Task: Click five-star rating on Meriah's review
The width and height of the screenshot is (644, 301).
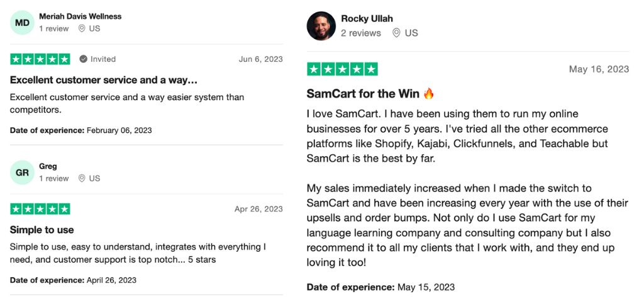Action: 40,59
